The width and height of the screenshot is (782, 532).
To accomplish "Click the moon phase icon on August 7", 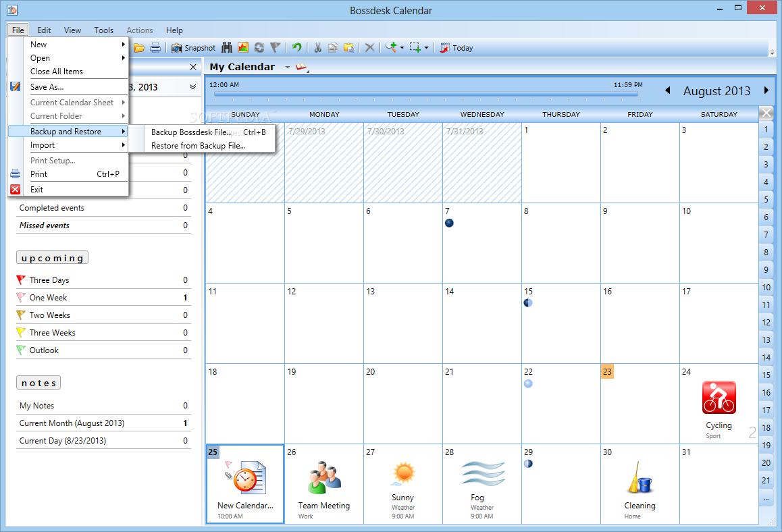I will pos(449,223).
